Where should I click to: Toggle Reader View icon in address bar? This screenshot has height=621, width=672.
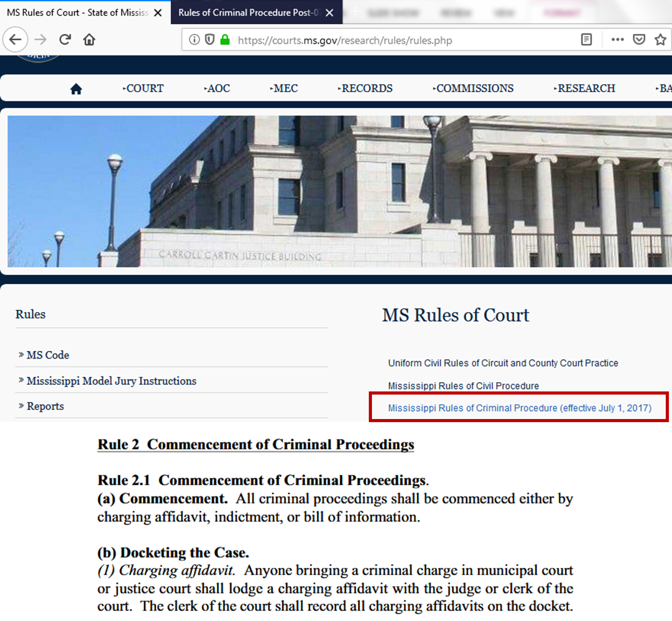[x=587, y=40]
